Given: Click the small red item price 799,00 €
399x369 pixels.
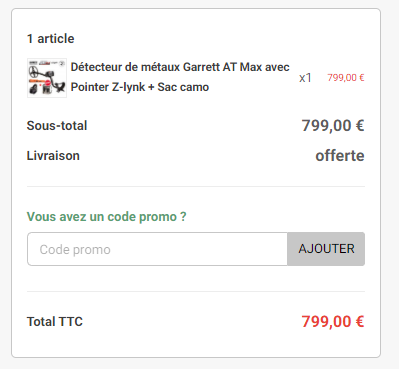Looking at the screenshot, I should tap(346, 78).
